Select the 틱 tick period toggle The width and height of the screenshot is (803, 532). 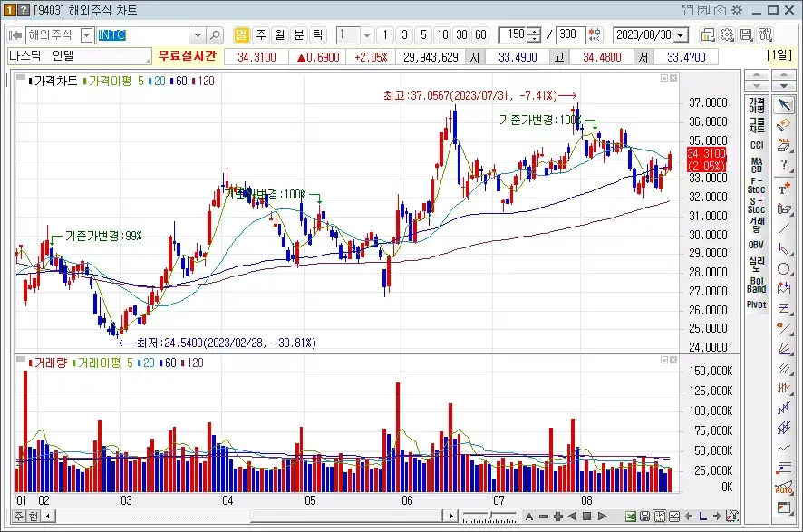[318, 34]
